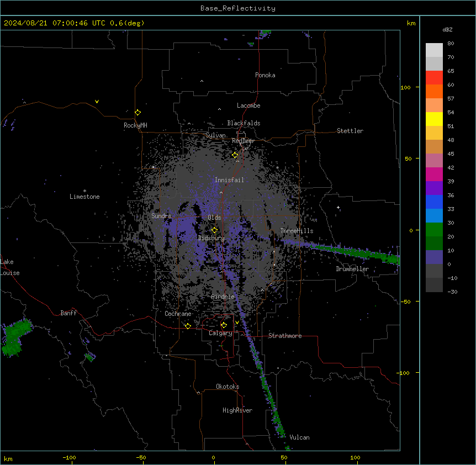Pick the slate purple 0-10 dBZ swatch
Screen dimensions: 476x465
point(434,257)
